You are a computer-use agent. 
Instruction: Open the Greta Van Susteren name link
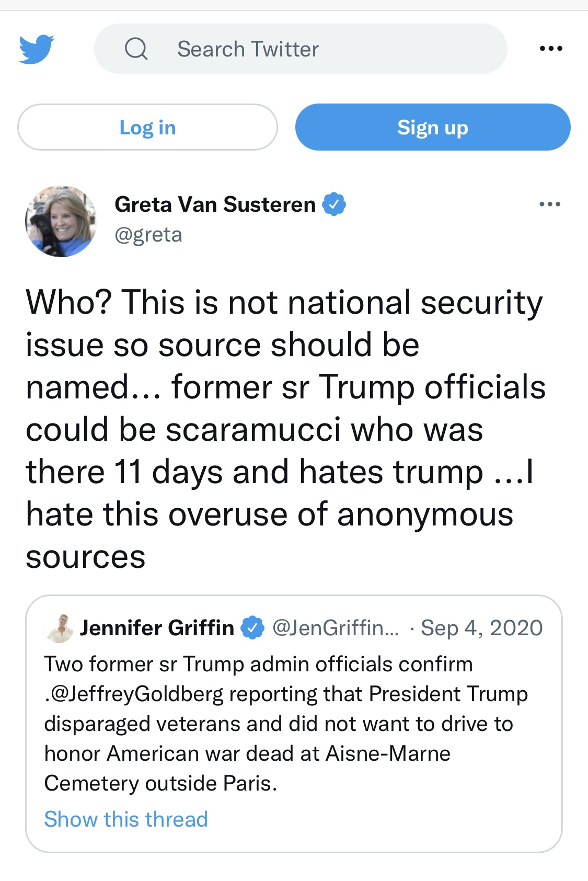pyautogui.click(x=215, y=204)
